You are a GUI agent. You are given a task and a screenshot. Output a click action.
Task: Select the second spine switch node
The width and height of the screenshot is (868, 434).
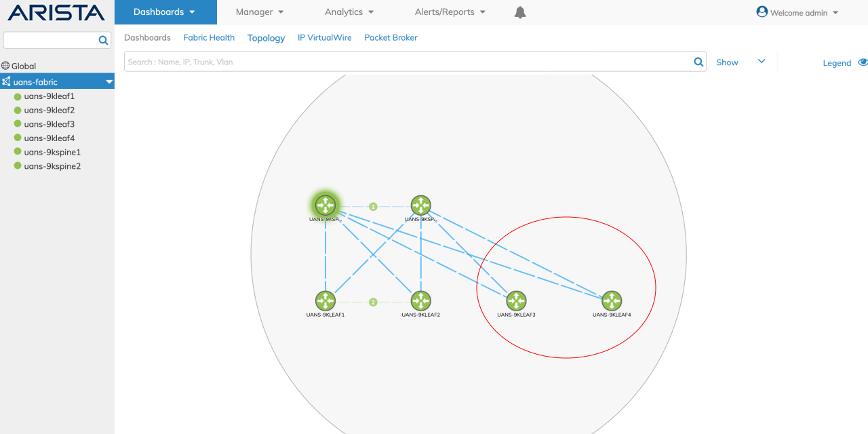(x=421, y=205)
